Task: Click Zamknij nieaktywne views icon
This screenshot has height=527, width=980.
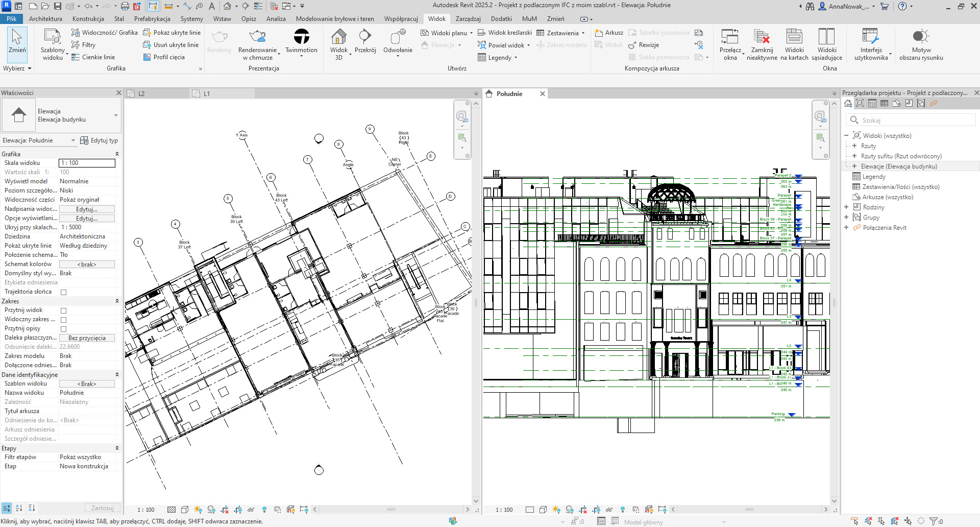Action: tap(762, 37)
